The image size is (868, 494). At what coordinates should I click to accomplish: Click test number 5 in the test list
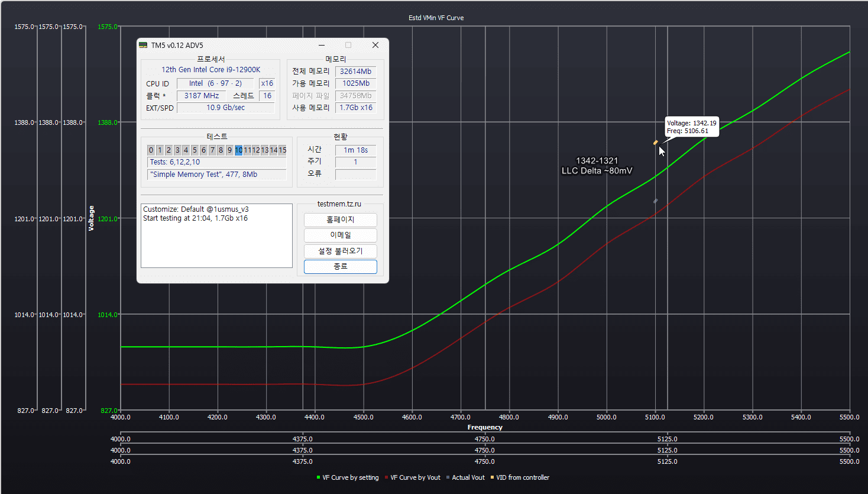(x=195, y=150)
